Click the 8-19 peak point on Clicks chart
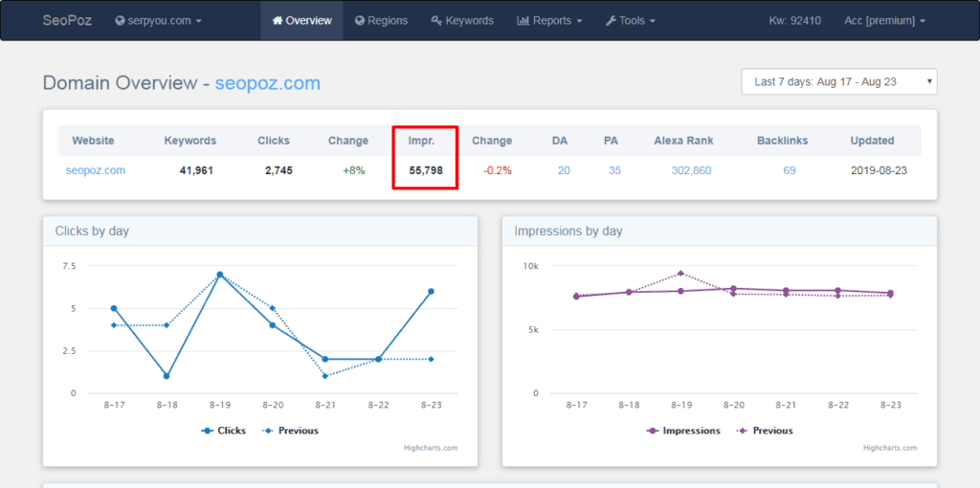Image resolution: width=980 pixels, height=488 pixels. pyautogui.click(x=220, y=275)
